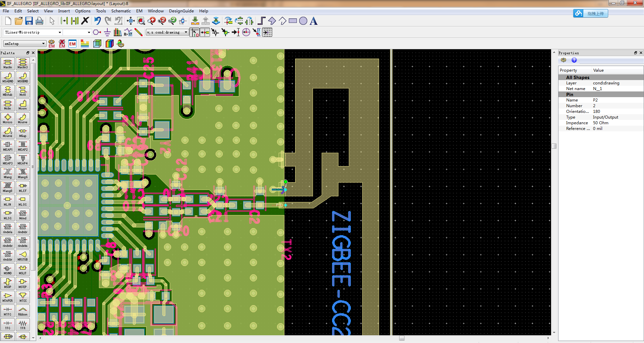Click the green zoom-out by 2 magnifier
Viewport: 644px width, 343px height.
[172, 21]
